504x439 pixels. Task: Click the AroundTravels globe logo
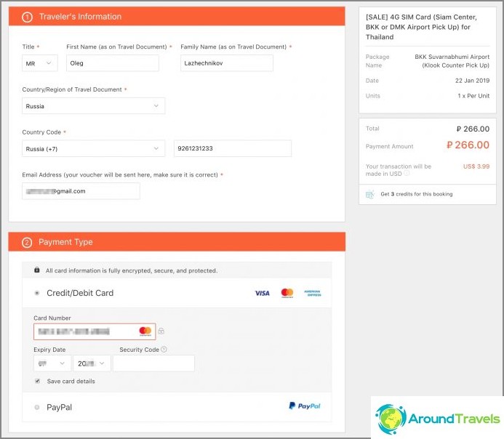(391, 419)
